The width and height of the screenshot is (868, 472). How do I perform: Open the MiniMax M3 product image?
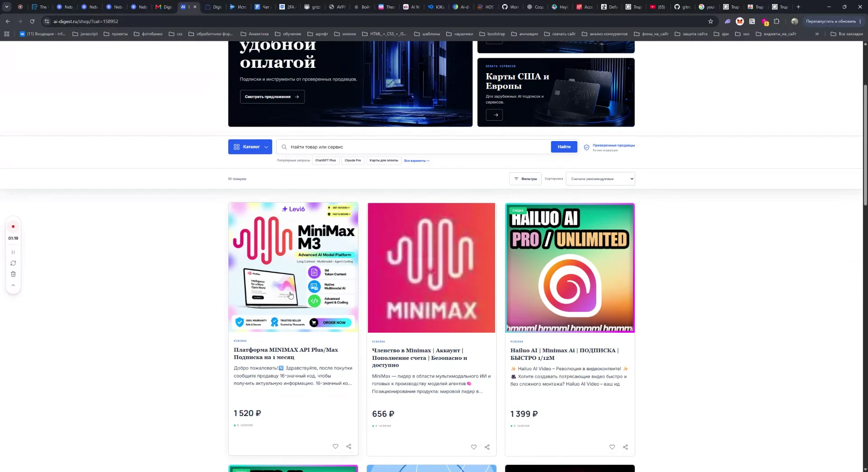click(x=293, y=267)
